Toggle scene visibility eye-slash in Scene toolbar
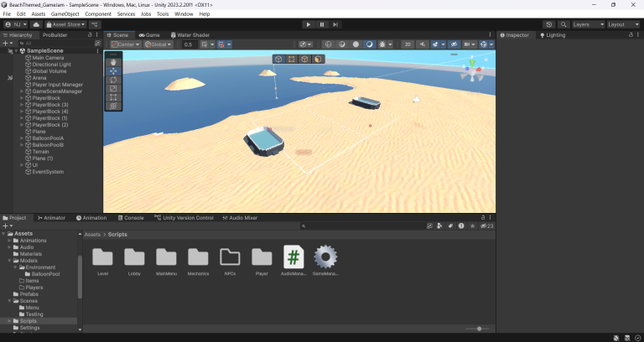Image resolution: width=644 pixels, height=342 pixels. click(454, 44)
